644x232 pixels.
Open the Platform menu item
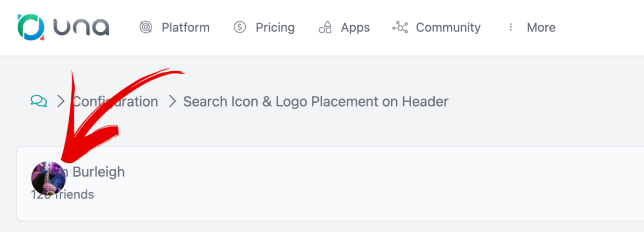[186, 27]
